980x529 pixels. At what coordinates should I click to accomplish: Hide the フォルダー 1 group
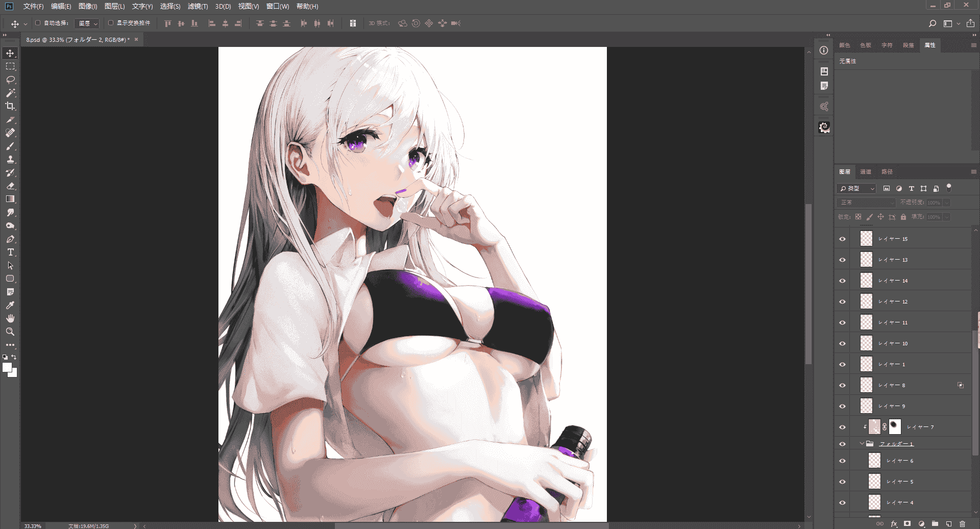842,444
